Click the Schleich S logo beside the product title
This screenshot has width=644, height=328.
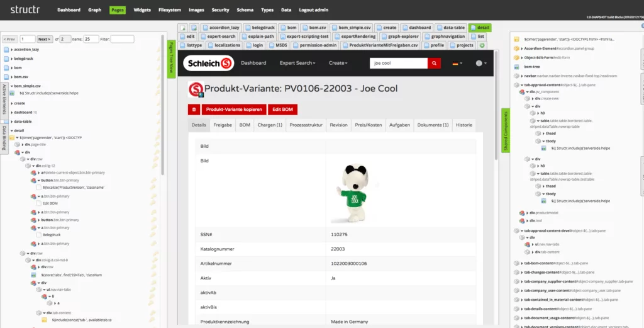click(196, 89)
